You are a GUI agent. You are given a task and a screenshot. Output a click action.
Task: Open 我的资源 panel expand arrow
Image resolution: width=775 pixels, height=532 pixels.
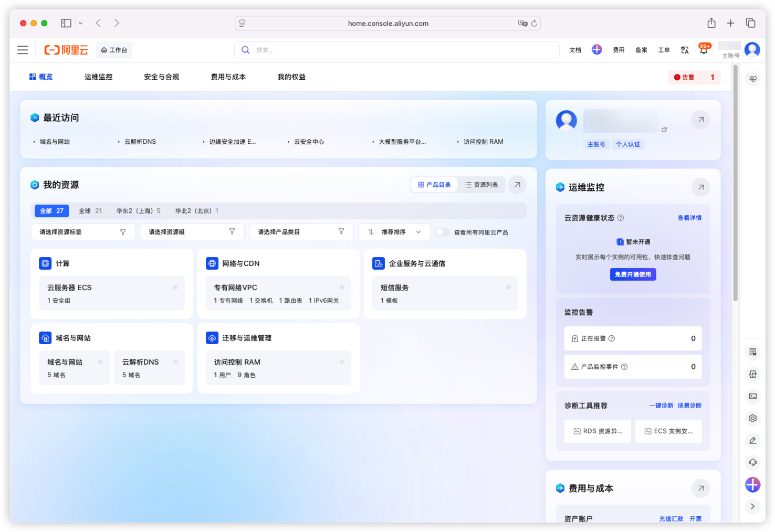[517, 185]
